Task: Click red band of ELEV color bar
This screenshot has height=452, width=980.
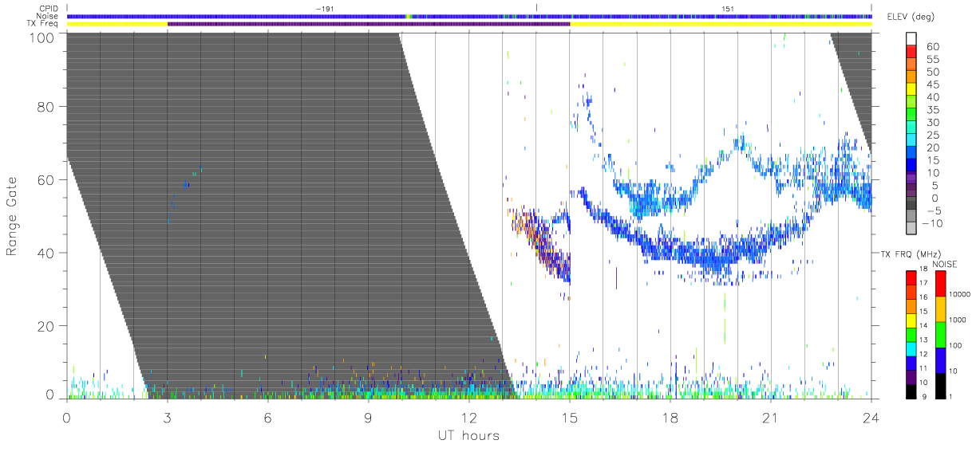Action: pos(912,53)
